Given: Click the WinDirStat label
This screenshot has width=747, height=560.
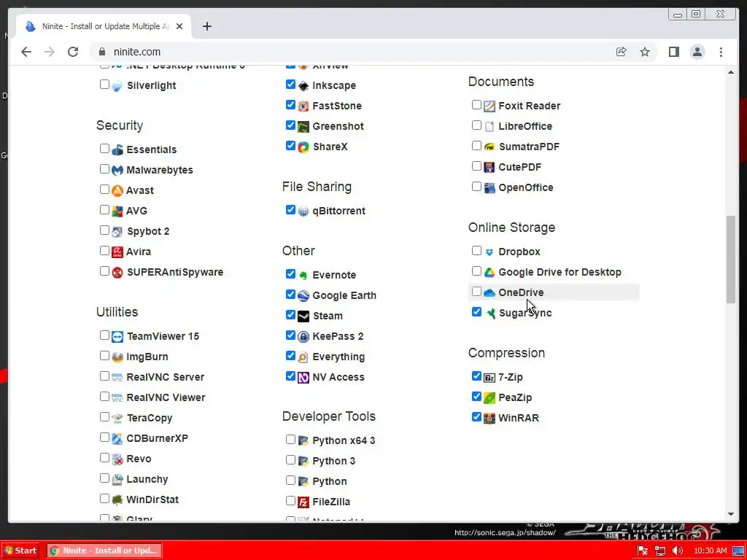Looking at the screenshot, I should 152,500.
